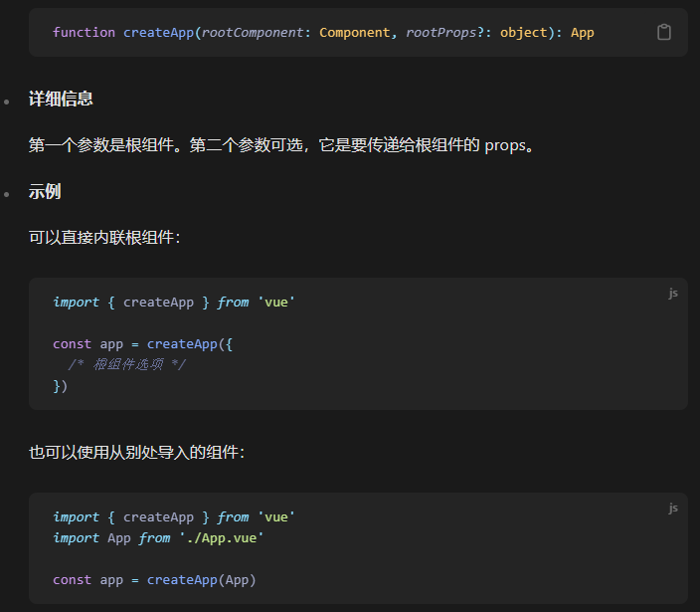The width and height of the screenshot is (700, 612).
Task: Click first example's import createApp from 'vue' line
Action: (174, 303)
